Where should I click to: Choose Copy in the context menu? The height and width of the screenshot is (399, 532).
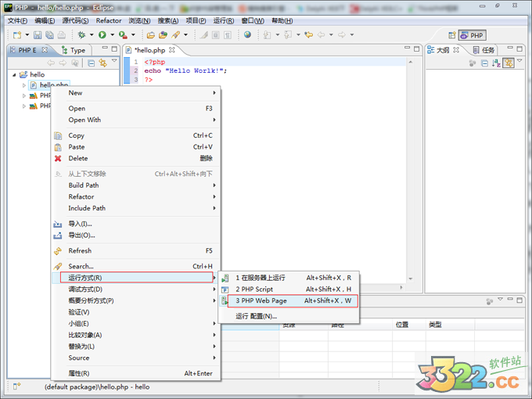point(135,135)
